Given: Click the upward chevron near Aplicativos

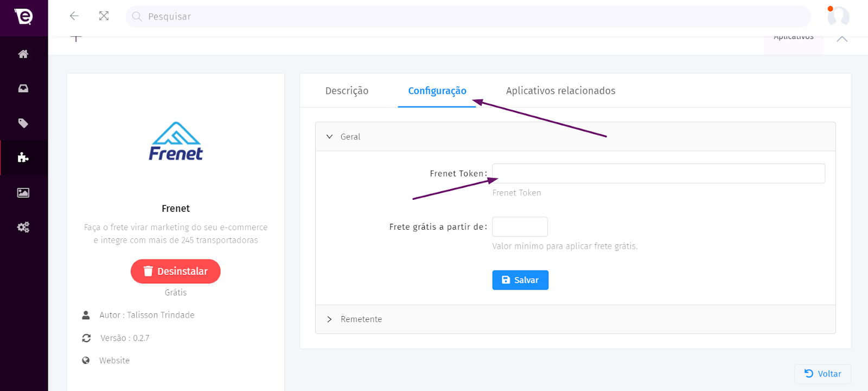Looking at the screenshot, I should point(842,39).
